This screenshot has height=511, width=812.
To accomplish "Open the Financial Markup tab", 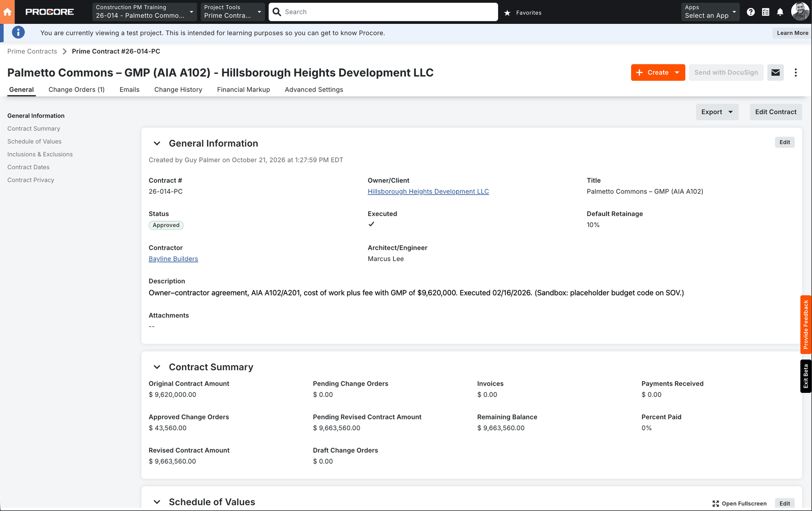I will [x=244, y=90].
